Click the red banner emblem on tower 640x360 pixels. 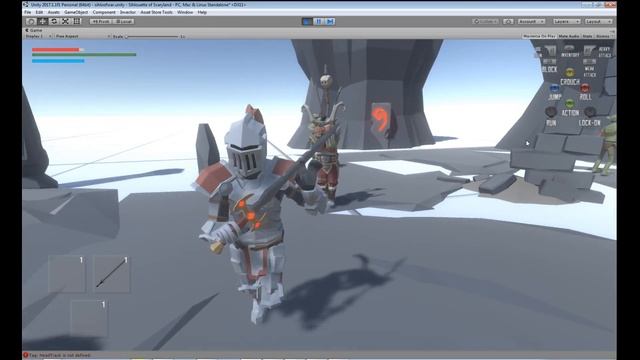(x=380, y=120)
